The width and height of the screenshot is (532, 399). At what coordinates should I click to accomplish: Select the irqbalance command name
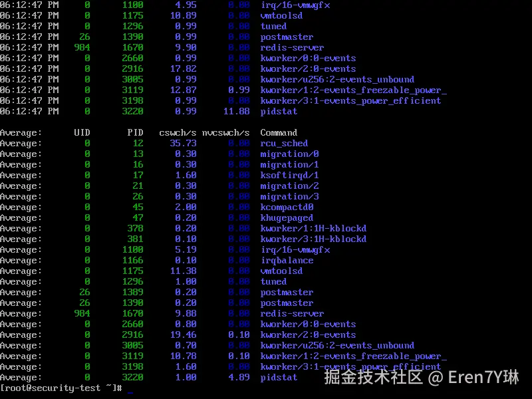pos(287,260)
